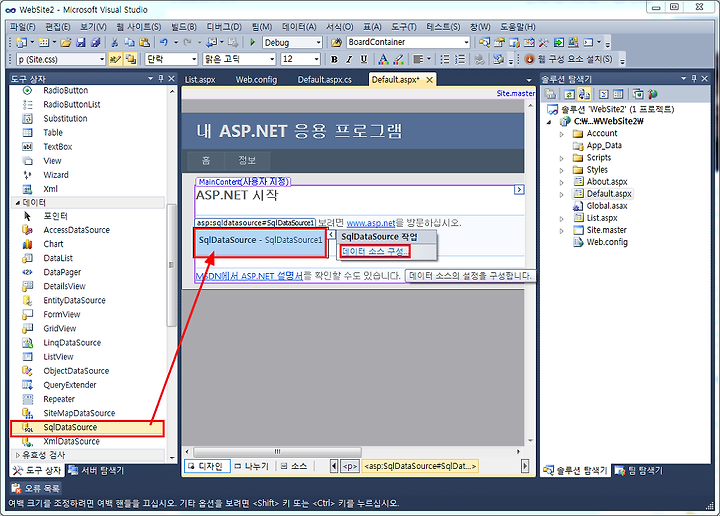Click the Site.master link
Viewport: 720px width, 516px height.
(516, 93)
